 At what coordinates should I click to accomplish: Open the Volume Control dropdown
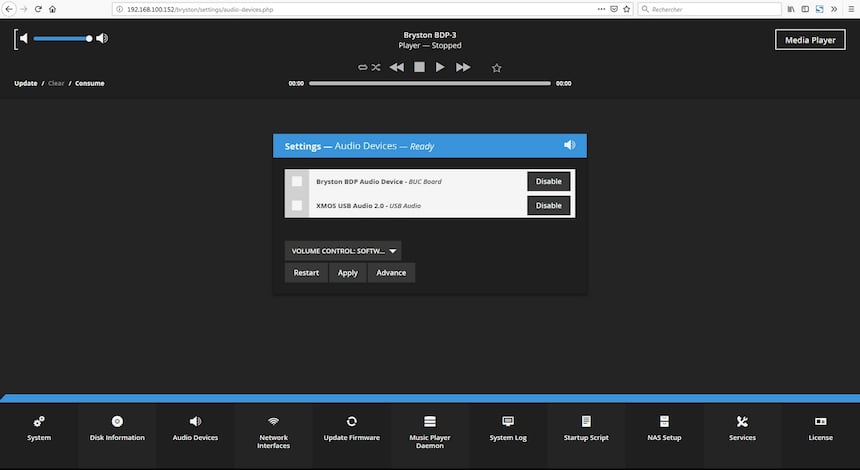(x=343, y=251)
